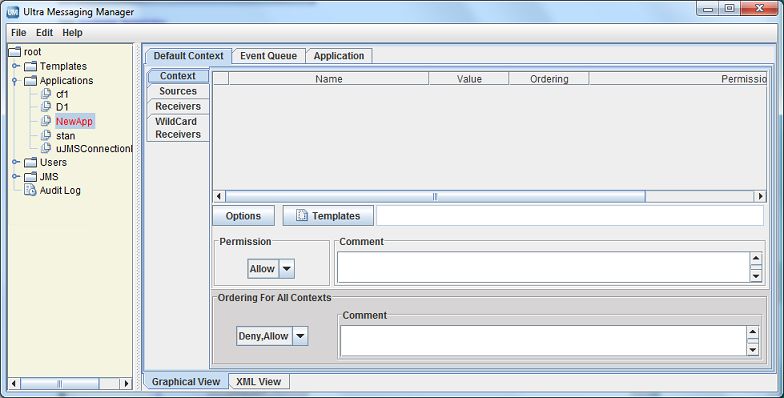
Task: Click the Templates folder icon in tree
Action: (31, 66)
